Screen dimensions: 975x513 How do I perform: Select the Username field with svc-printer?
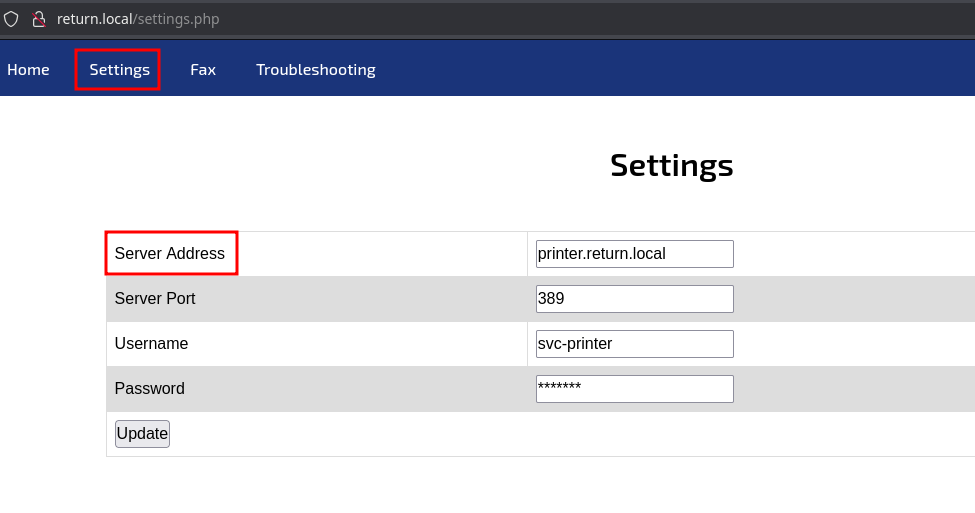(635, 344)
